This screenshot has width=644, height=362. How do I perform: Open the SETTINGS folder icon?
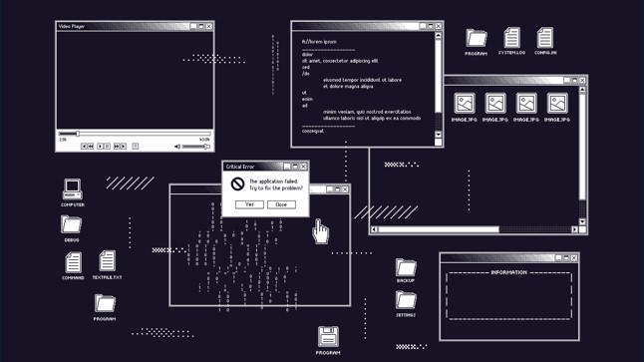click(406, 300)
